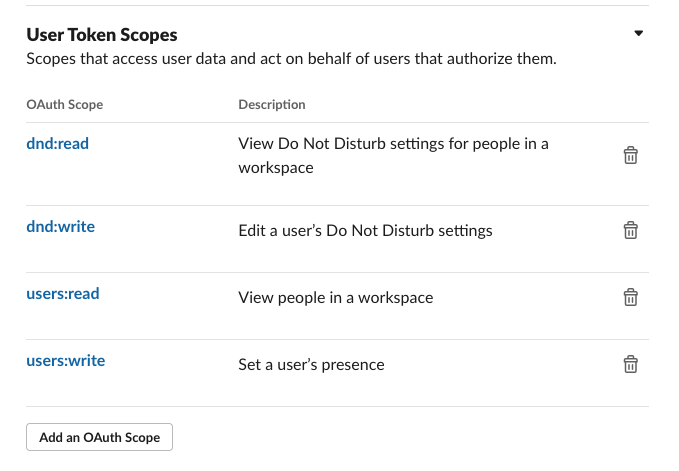The image size is (679, 471).
Task: Click the 'Set a user's presence' description
Action: click(x=311, y=364)
